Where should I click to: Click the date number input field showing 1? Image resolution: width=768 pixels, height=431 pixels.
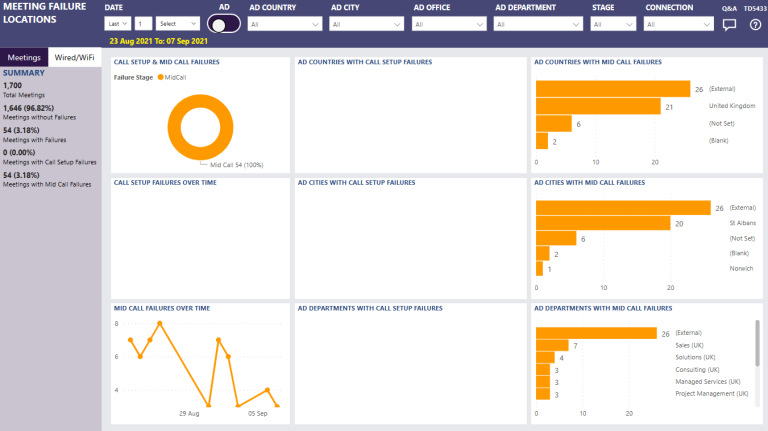coord(143,24)
